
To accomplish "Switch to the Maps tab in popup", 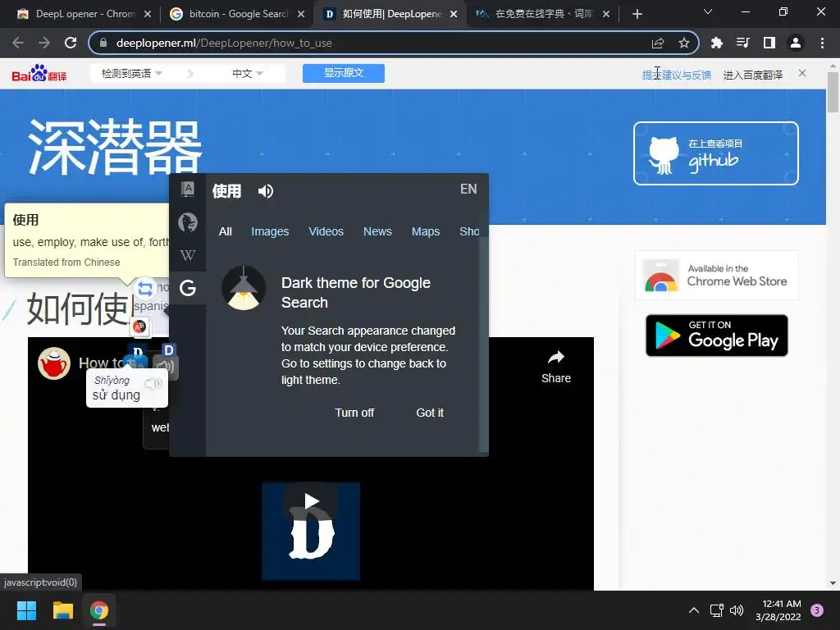I will (426, 231).
